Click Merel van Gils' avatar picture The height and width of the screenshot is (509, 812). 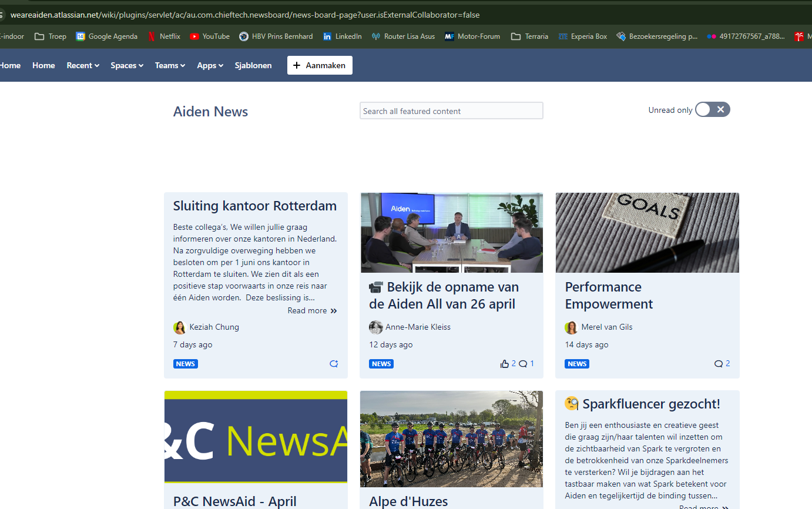pos(571,327)
